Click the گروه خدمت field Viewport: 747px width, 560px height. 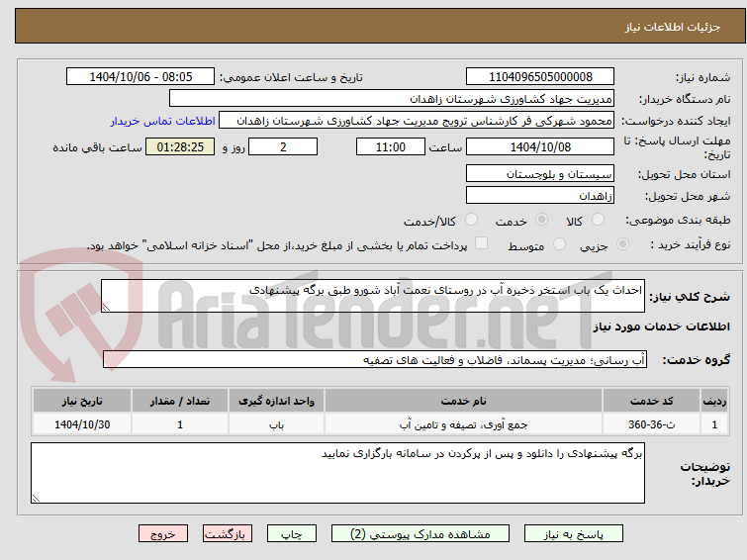[x=374, y=359]
